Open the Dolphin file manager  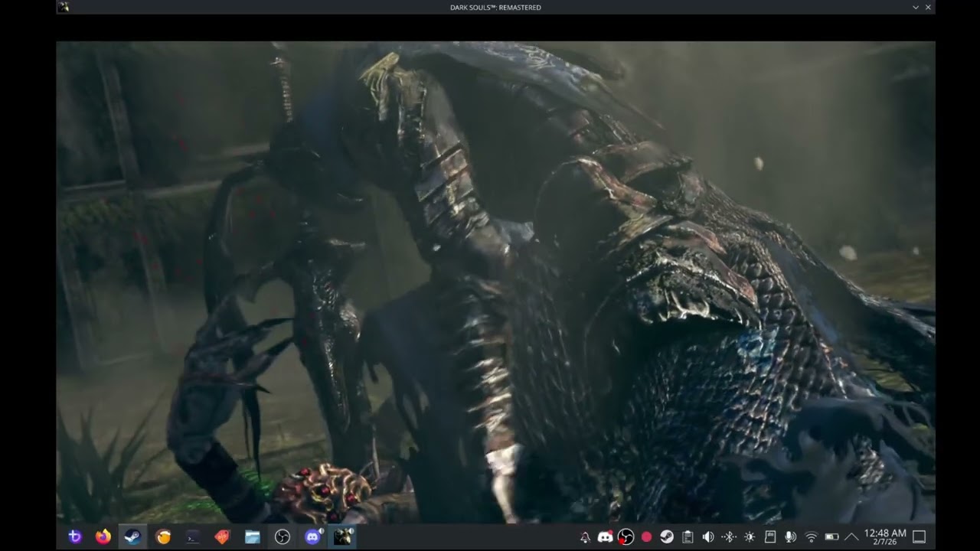pyautogui.click(x=253, y=537)
